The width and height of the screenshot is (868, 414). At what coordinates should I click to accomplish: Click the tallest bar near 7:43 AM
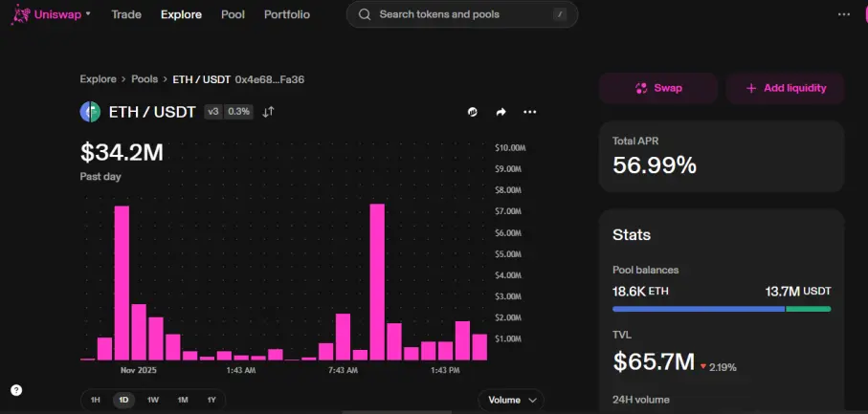coord(377,282)
